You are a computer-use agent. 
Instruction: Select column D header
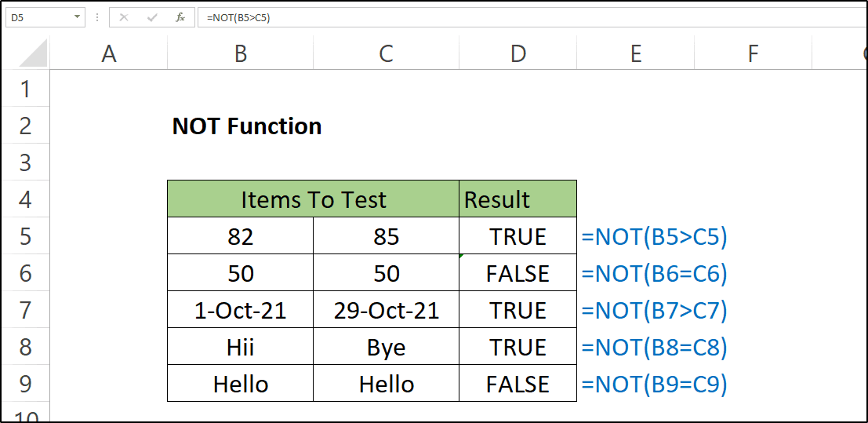click(518, 54)
